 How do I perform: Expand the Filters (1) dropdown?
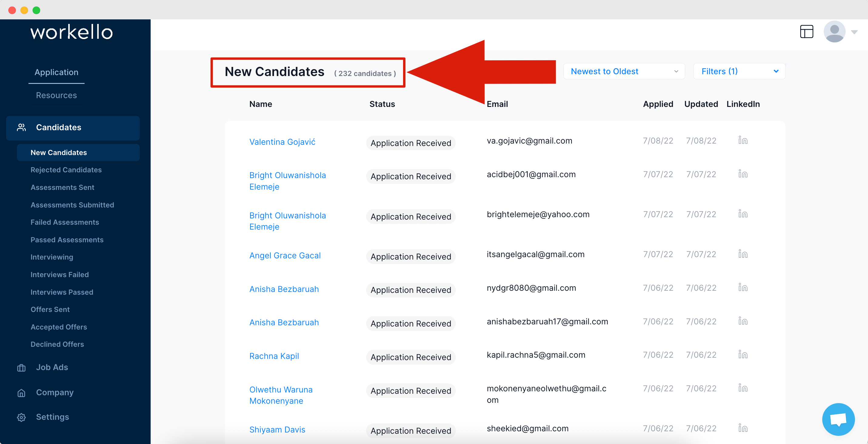[739, 71]
